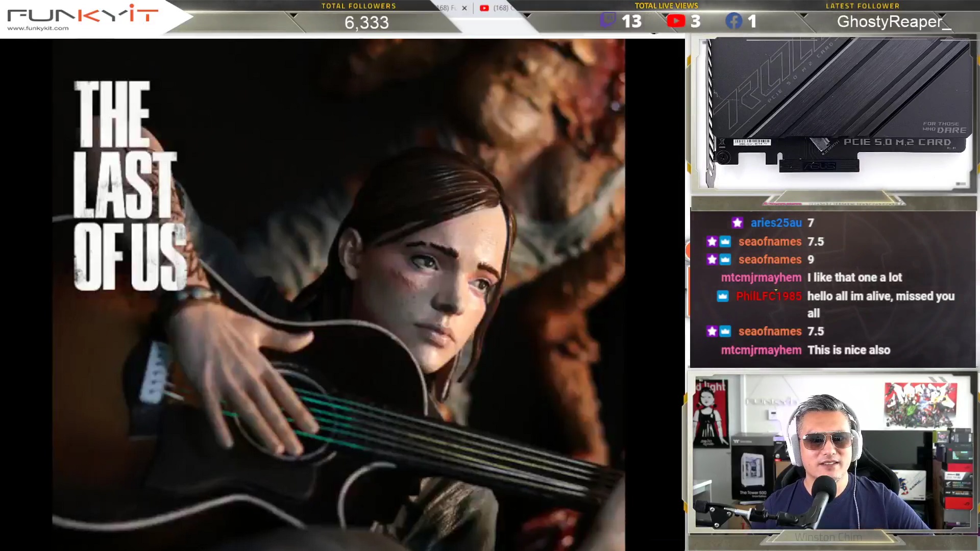The height and width of the screenshot is (551, 980).
Task: Click seaofnames username beside rating 9
Action: (x=770, y=260)
